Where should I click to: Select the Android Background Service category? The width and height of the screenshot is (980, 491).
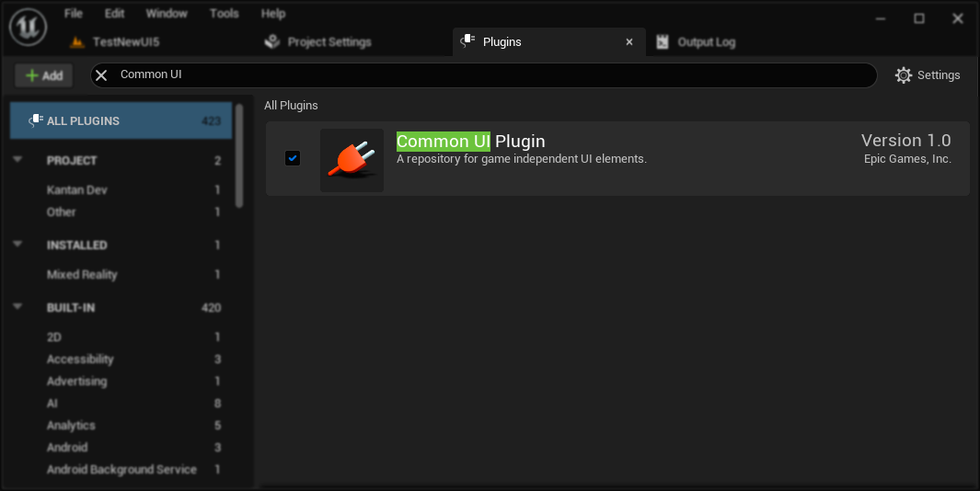(121, 469)
